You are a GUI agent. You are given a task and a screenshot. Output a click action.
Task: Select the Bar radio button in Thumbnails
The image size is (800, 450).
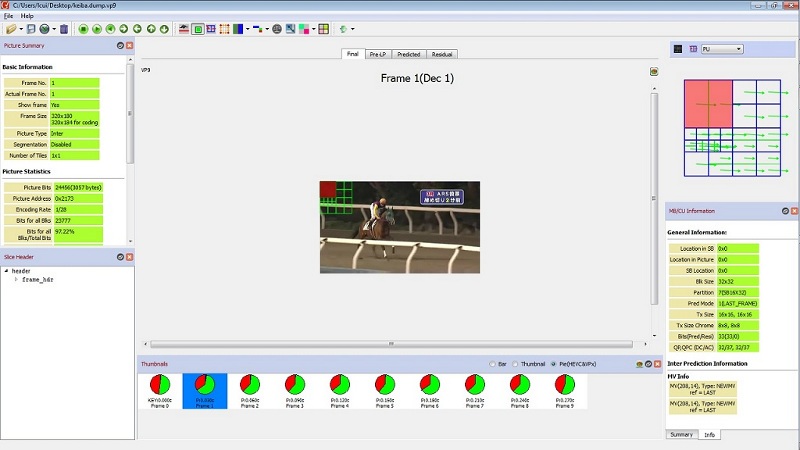(492, 364)
